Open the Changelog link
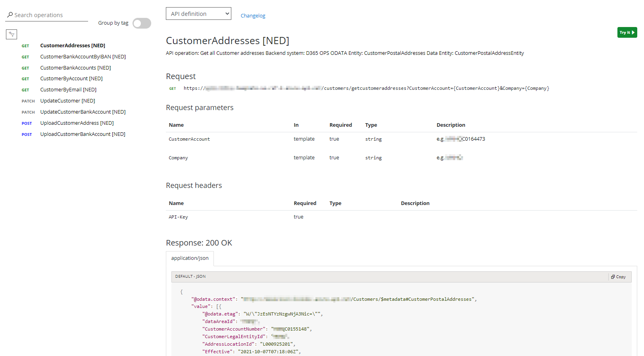644x356 pixels. coord(253,16)
